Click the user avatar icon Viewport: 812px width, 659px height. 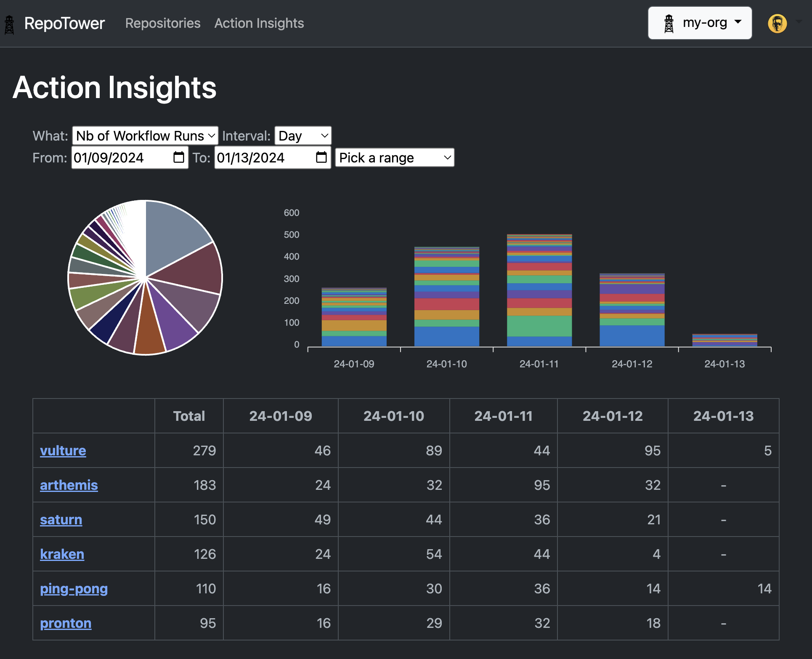tap(777, 24)
